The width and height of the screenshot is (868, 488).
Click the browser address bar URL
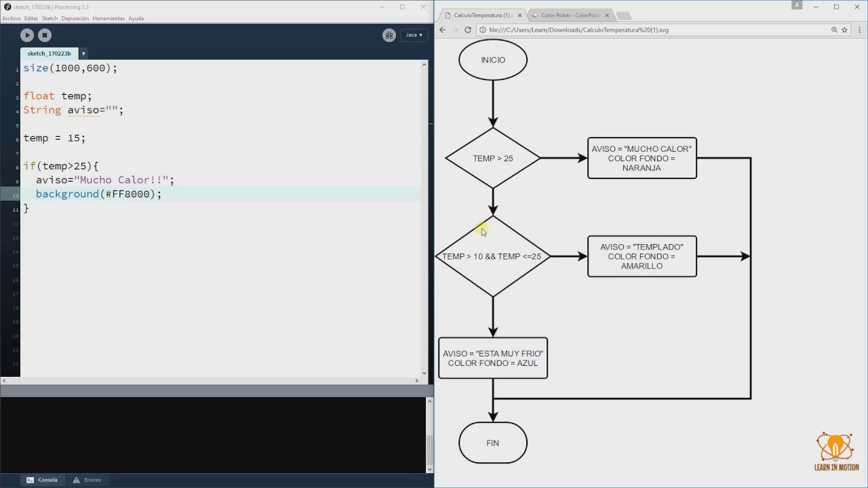[578, 30]
